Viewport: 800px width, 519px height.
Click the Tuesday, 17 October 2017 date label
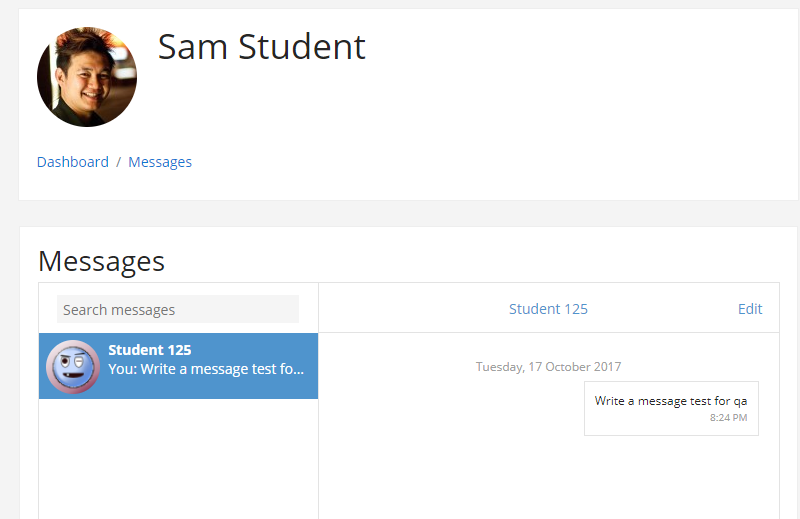[548, 366]
